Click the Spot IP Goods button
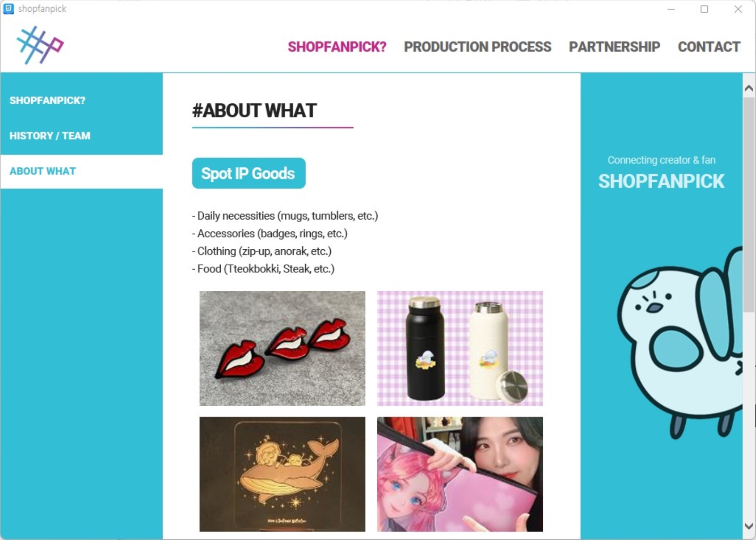 point(249,173)
